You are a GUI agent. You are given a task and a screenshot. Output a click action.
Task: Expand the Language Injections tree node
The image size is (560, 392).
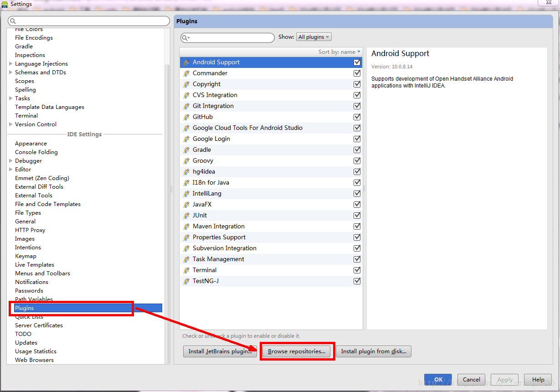[11, 64]
